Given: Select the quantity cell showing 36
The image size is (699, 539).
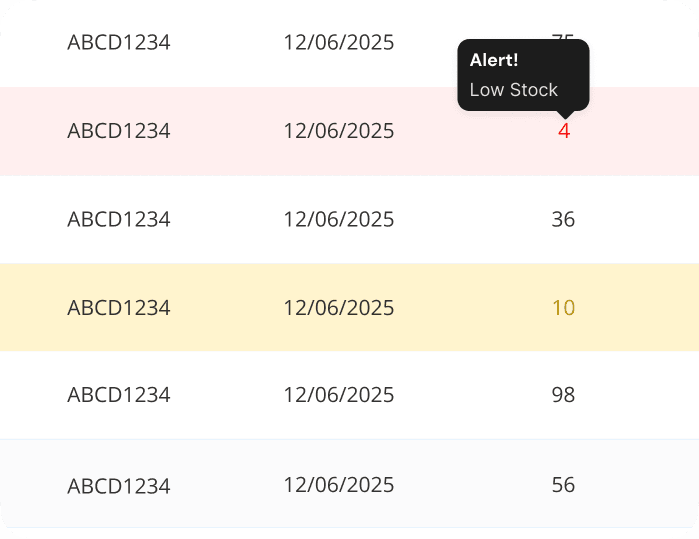Looking at the screenshot, I should click(x=563, y=219).
